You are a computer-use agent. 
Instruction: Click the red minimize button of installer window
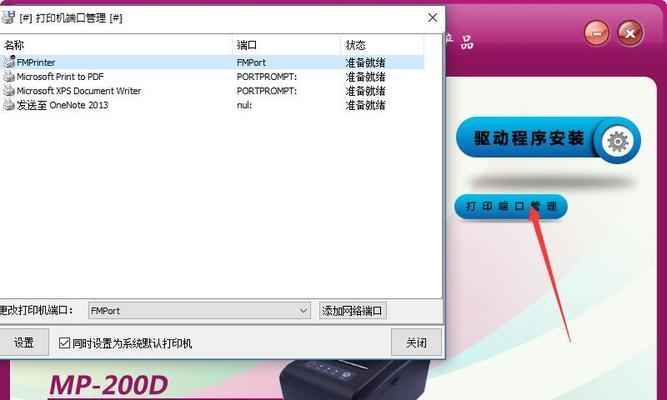pyautogui.click(x=597, y=33)
